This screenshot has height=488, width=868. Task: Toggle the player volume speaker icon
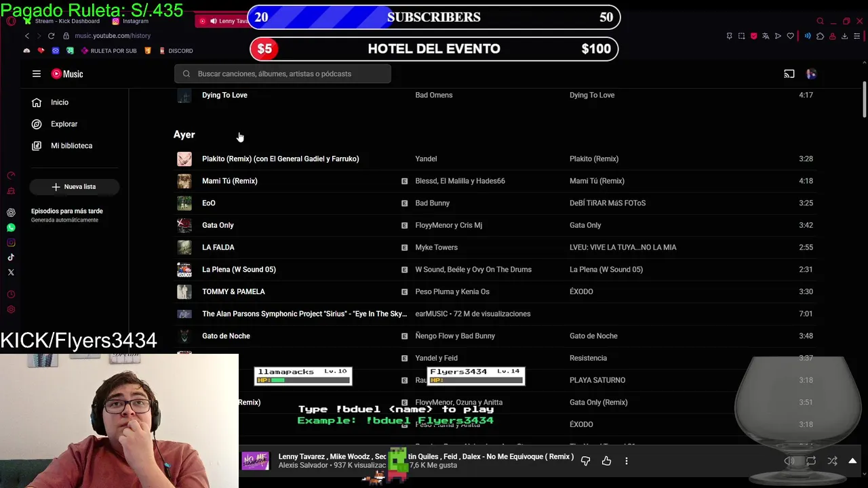(789, 461)
